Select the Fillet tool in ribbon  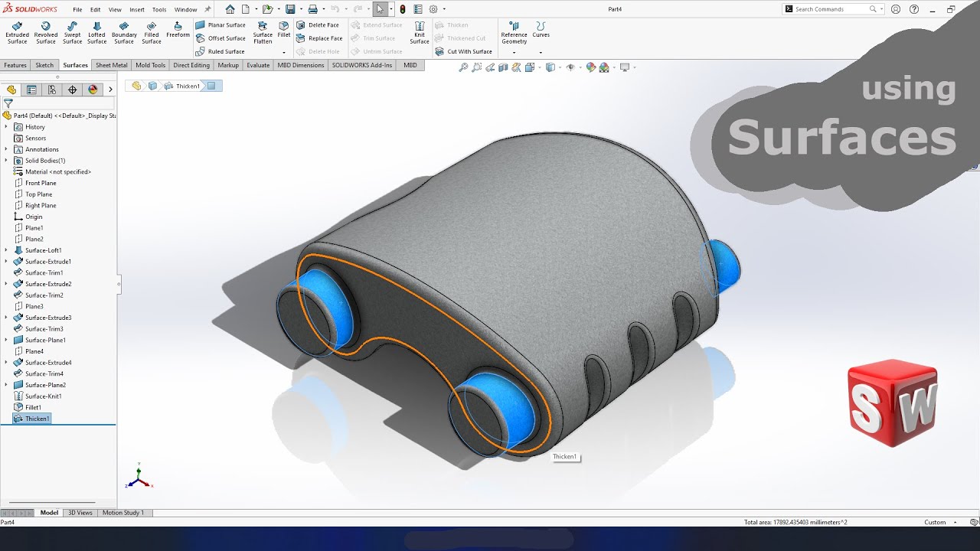tap(284, 30)
